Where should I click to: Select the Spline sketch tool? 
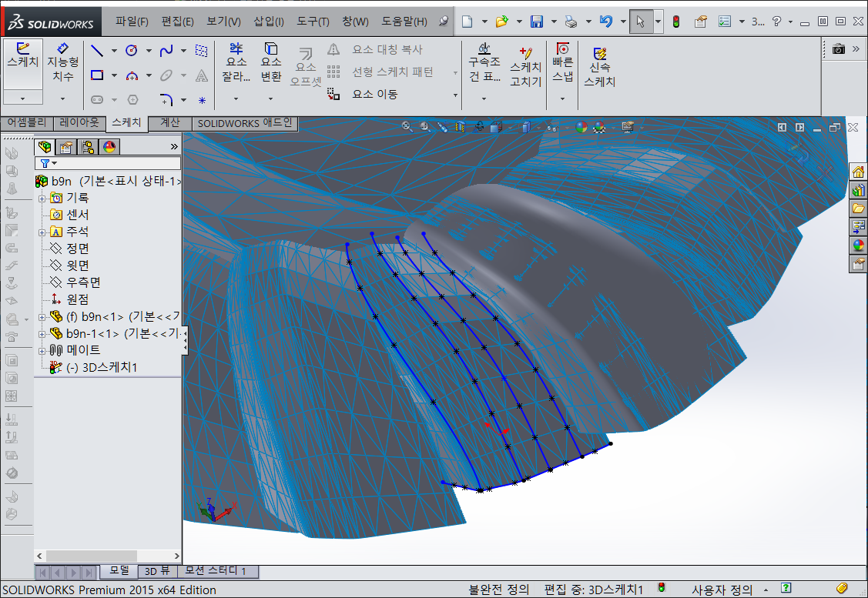pyautogui.click(x=166, y=51)
